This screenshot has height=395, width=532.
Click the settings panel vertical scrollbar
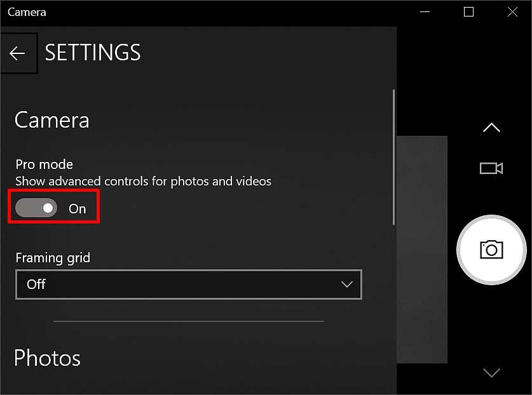[393, 157]
